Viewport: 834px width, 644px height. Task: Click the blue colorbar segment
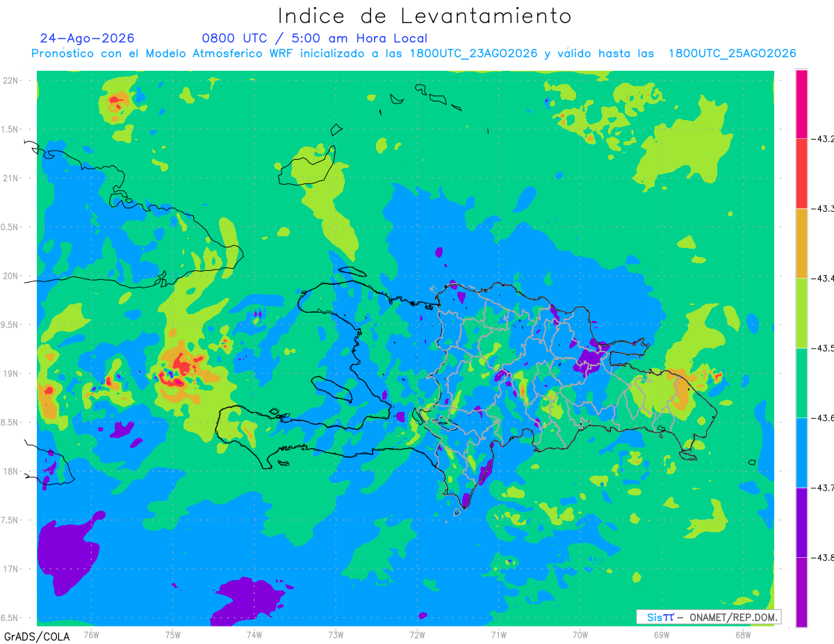(801, 453)
